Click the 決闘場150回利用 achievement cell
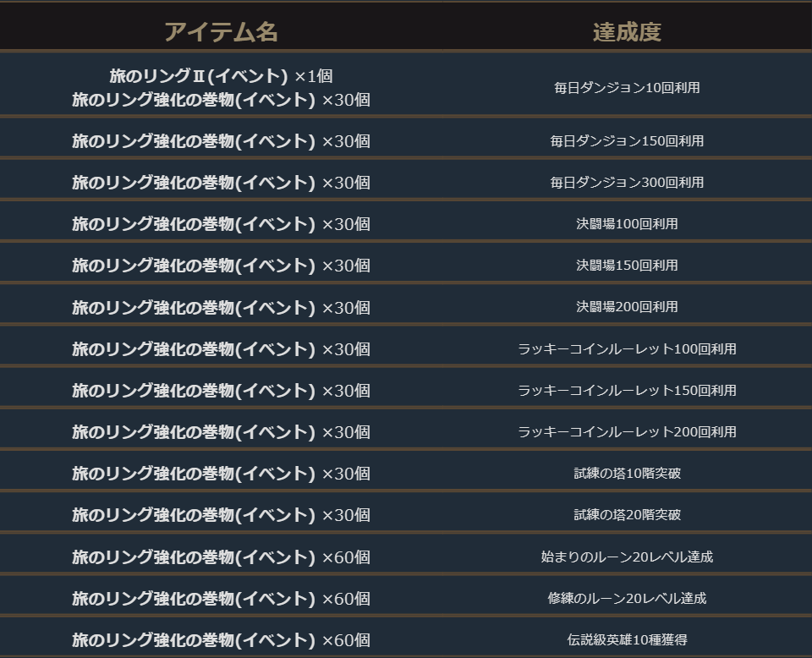This screenshot has width=812, height=658. (x=627, y=266)
